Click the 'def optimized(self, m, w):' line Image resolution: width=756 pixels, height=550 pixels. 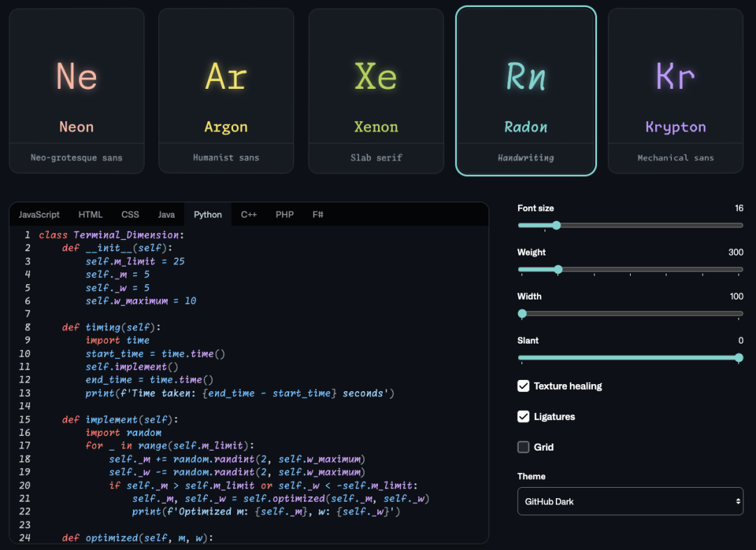pyautogui.click(x=137, y=538)
